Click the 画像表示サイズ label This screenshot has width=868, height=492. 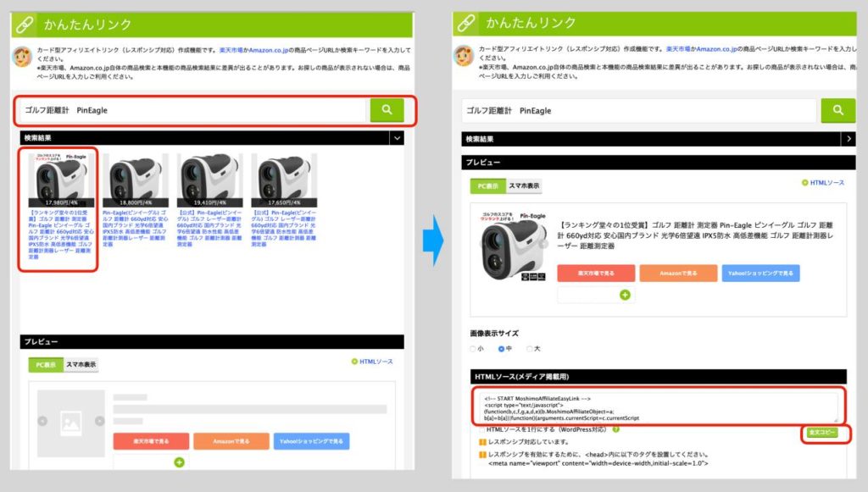494,334
